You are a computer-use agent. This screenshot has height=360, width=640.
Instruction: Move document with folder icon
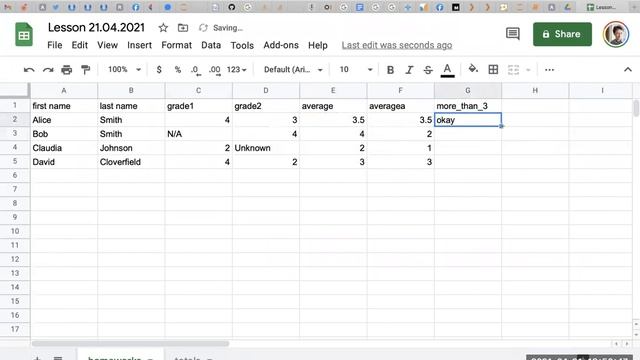pyautogui.click(x=183, y=28)
